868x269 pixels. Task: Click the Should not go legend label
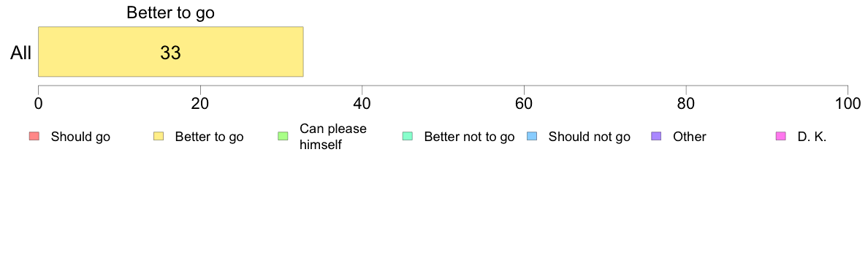click(590, 137)
